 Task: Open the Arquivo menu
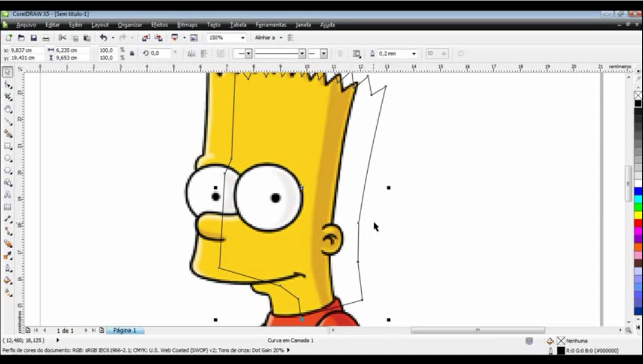tap(26, 25)
